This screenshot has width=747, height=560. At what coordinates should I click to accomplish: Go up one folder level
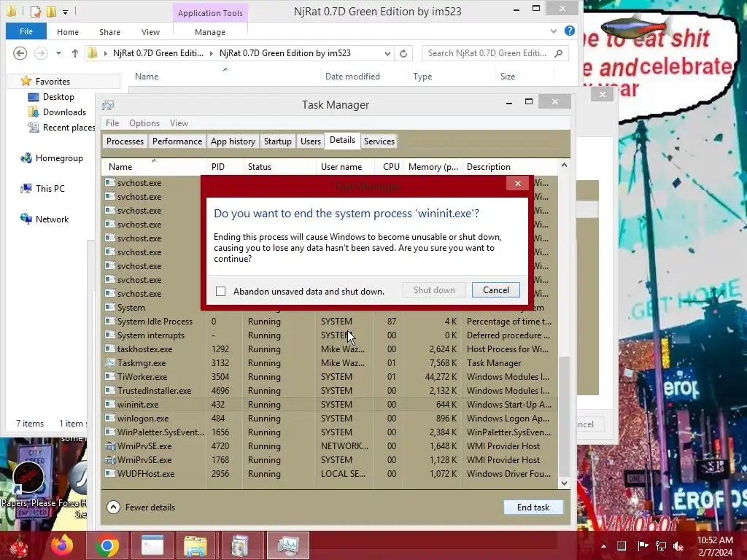pos(75,52)
